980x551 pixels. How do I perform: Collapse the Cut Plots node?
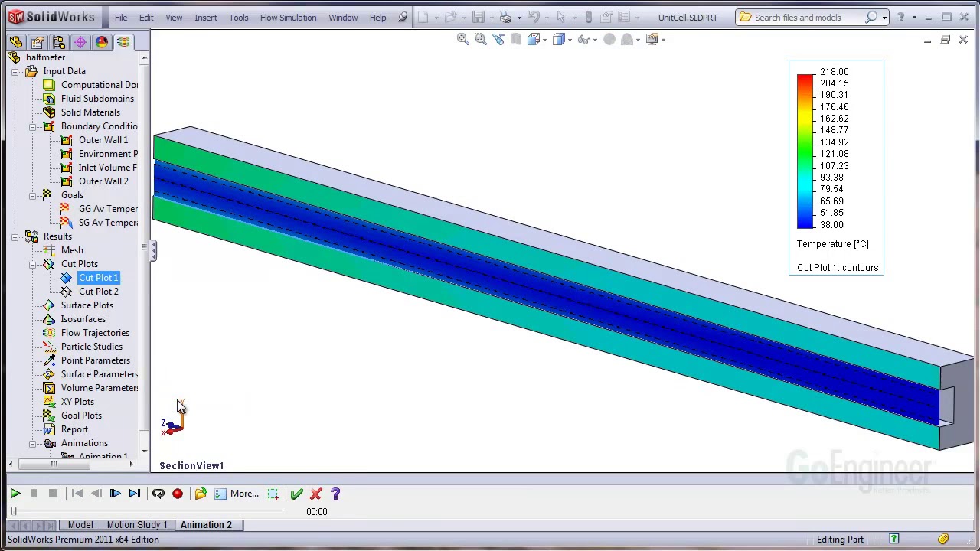click(32, 264)
